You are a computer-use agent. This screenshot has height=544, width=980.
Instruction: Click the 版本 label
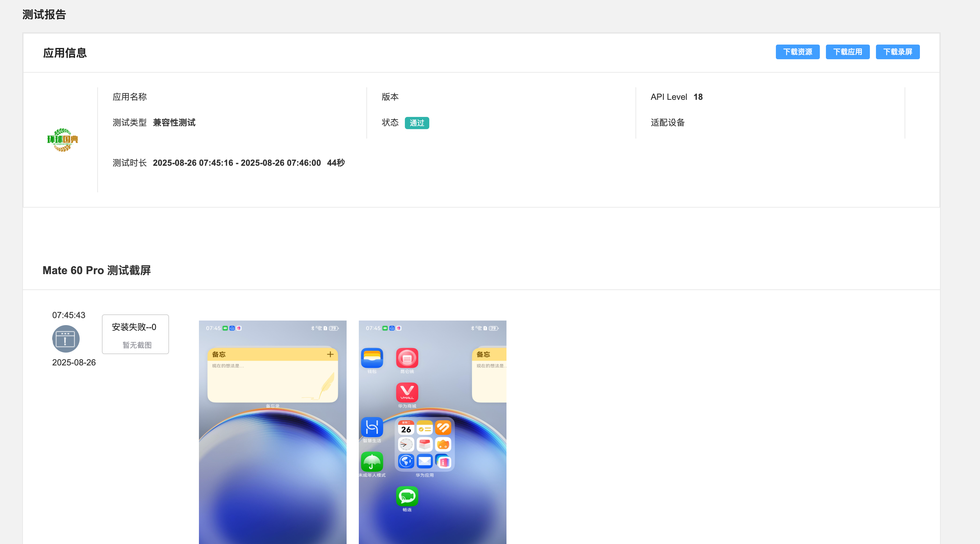pyautogui.click(x=390, y=97)
